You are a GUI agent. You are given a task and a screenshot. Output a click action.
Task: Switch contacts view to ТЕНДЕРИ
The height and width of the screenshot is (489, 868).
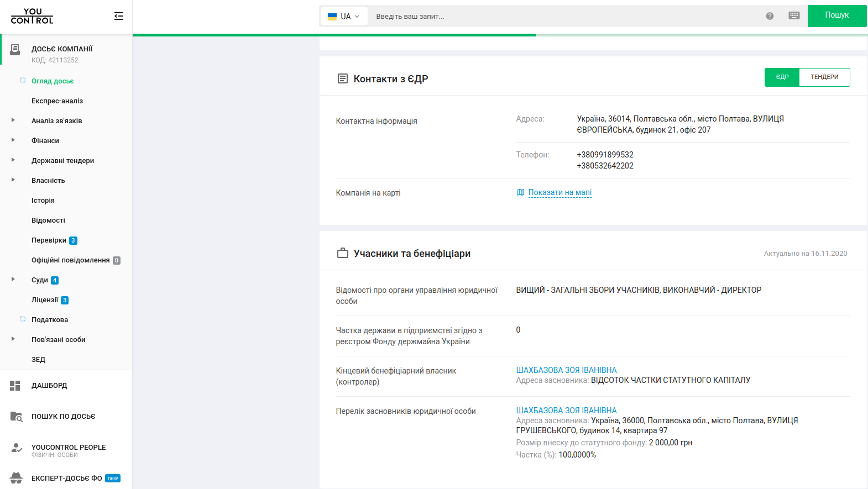coord(824,77)
